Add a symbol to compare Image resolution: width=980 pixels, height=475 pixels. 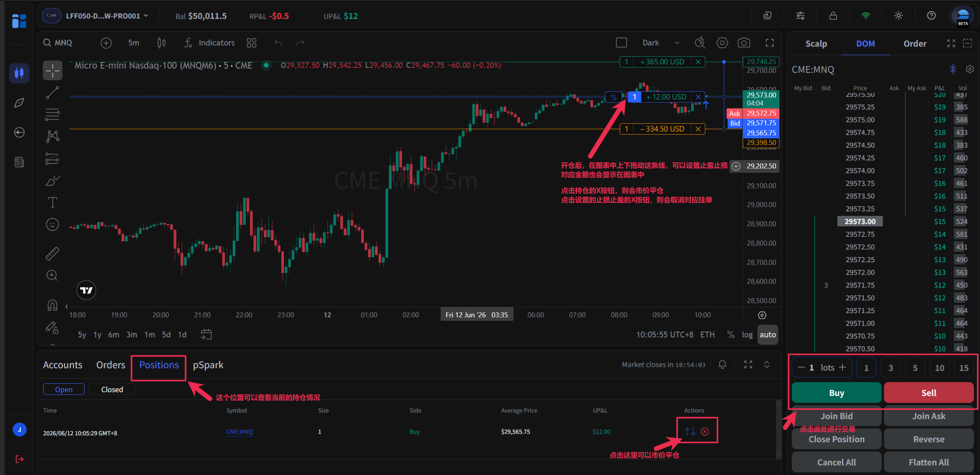point(106,43)
